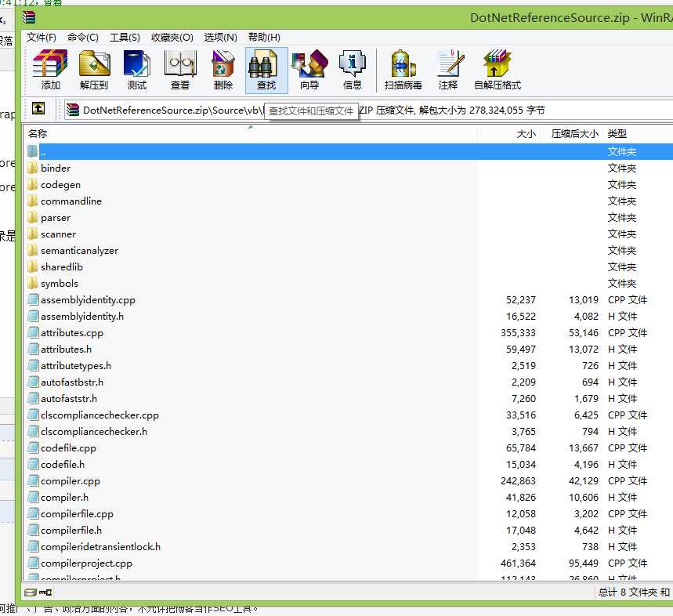Screen dimensions: 673x616
Task: Select the sharedlib folder
Action: [62, 267]
